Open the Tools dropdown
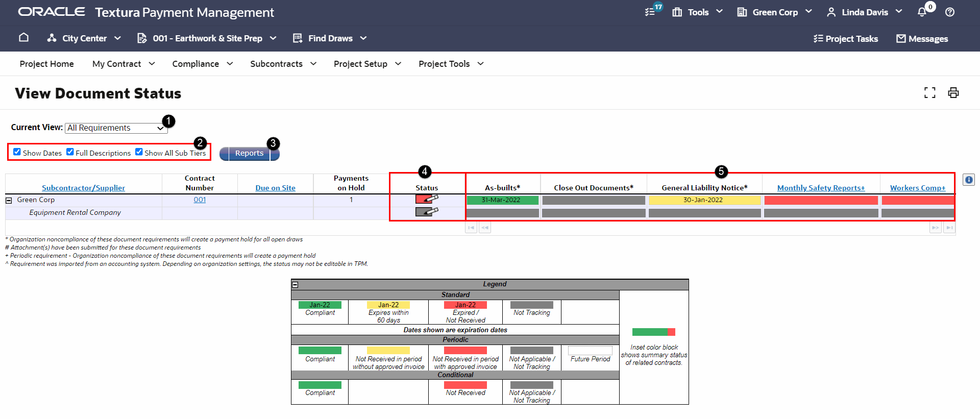Screen dimensions: 980x419 tap(697, 12)
